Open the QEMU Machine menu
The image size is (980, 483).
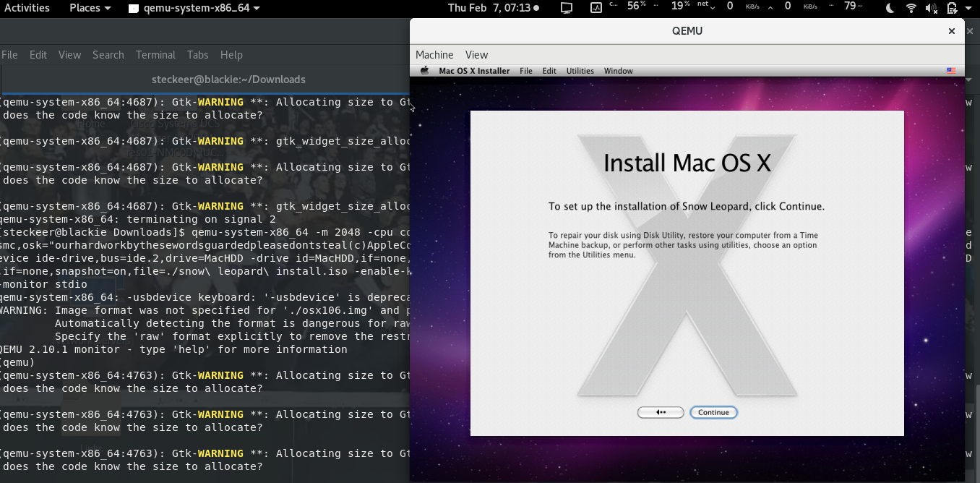click(434, 55)
